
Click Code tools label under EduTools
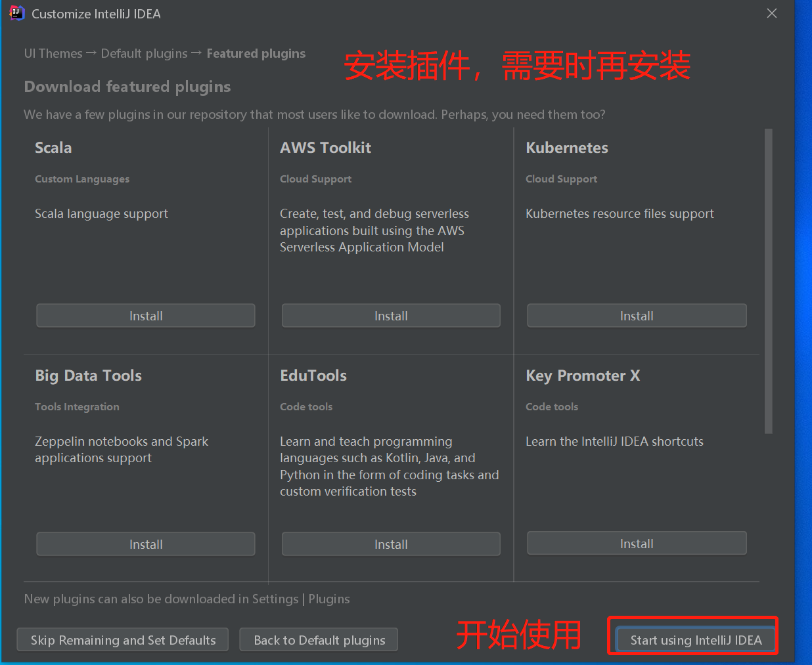306,407
